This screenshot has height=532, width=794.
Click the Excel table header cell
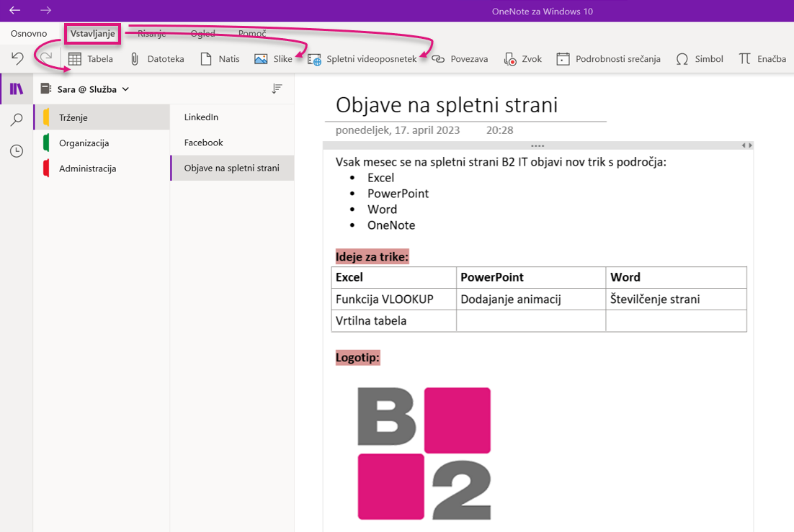394,277
